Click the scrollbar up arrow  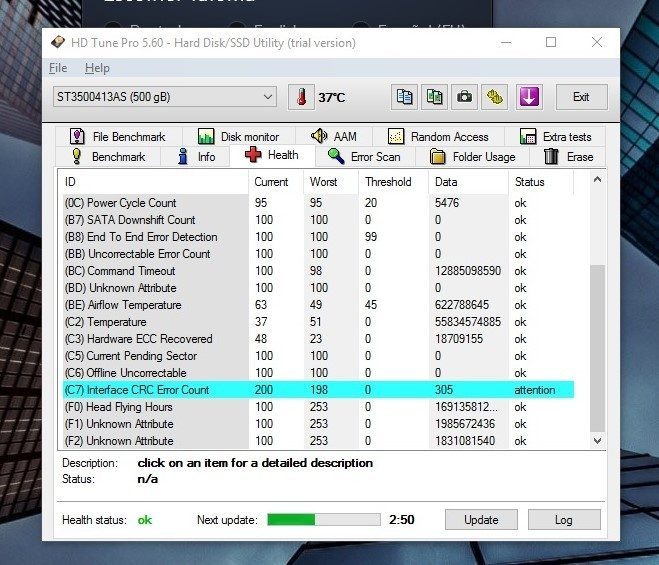(597, 180)
